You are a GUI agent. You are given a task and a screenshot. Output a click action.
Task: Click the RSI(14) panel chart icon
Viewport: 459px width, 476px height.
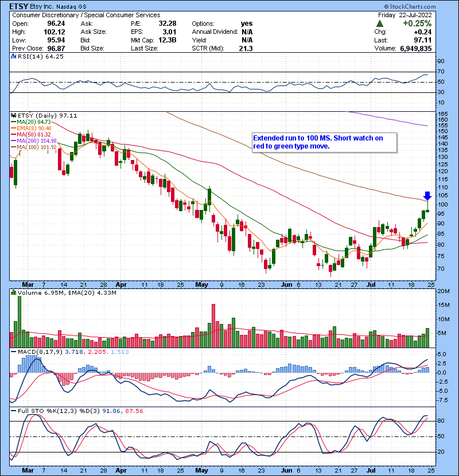tap(13, 56)
